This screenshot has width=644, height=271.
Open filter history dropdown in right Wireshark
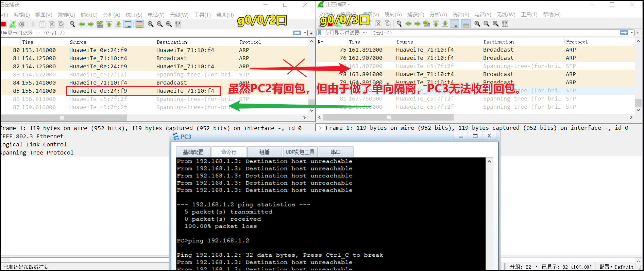pos(632,33)
